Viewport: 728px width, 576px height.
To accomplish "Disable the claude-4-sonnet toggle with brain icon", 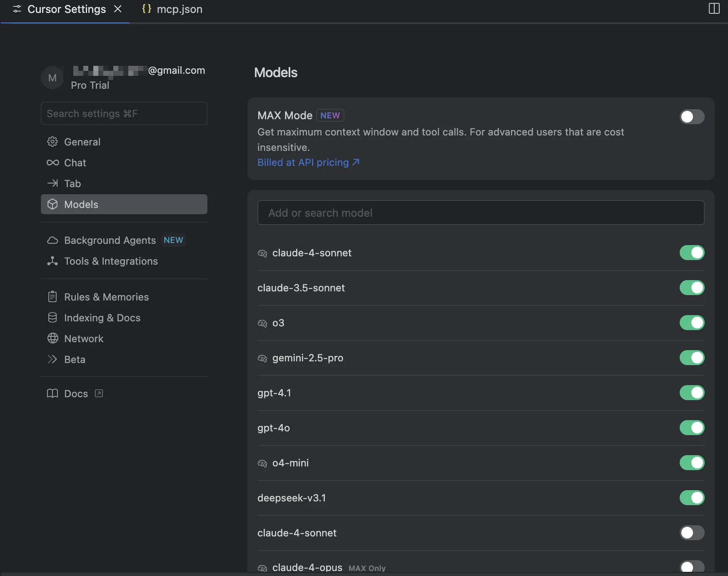I will click(x=692, y=253).
